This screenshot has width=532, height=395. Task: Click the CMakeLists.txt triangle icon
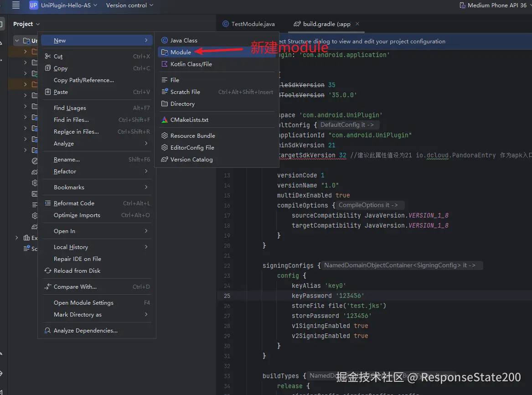point(165,120)
